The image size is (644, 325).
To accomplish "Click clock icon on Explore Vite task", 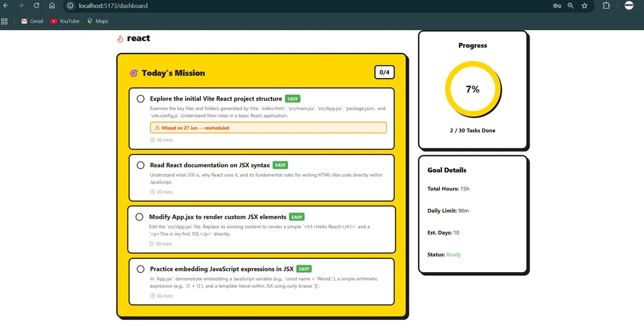I will pos(152,140).
